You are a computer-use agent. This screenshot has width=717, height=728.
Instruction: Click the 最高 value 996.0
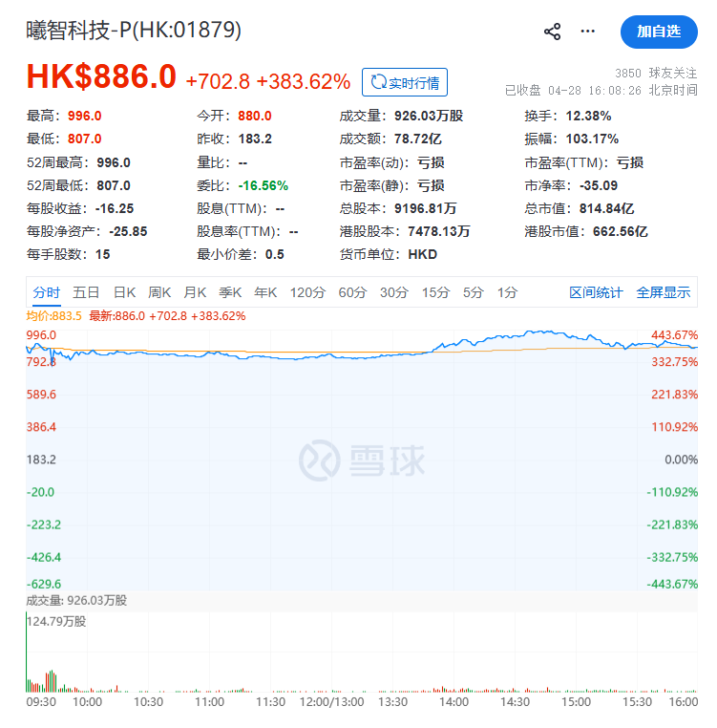pos(84,116)
